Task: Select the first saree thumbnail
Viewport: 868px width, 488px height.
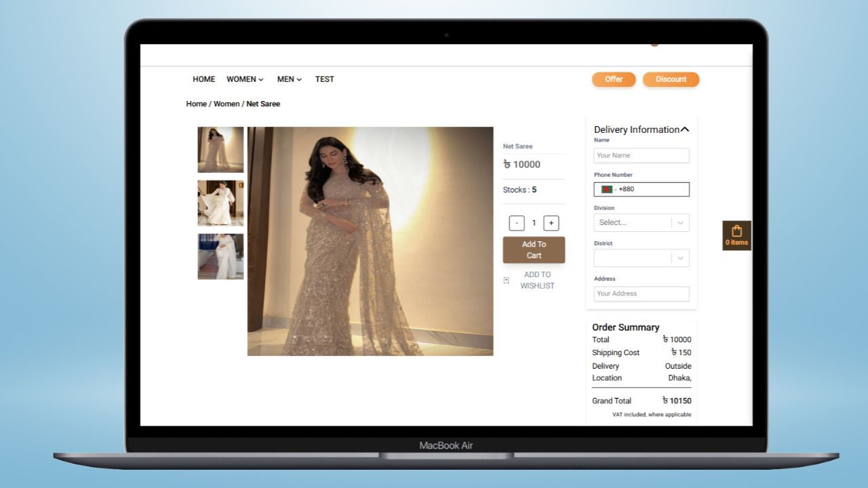Action: 220,150
